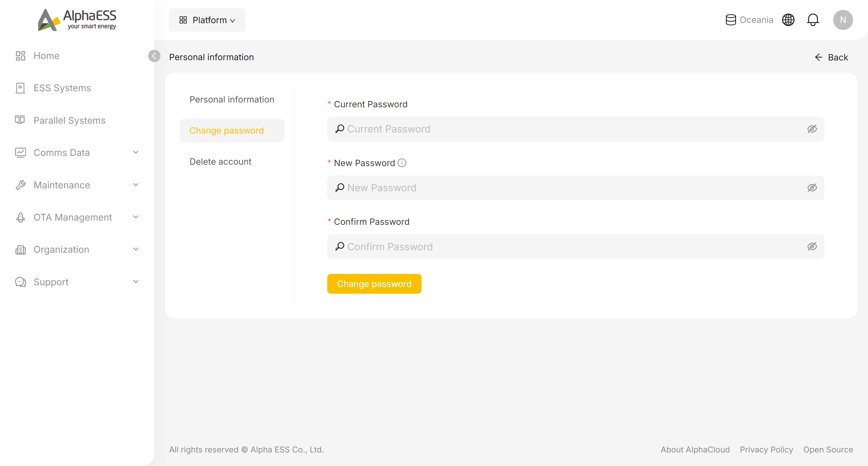This screenshot has width=868, height=466.
Task: Focus the Current Password input field
Action: coord(576,129)
